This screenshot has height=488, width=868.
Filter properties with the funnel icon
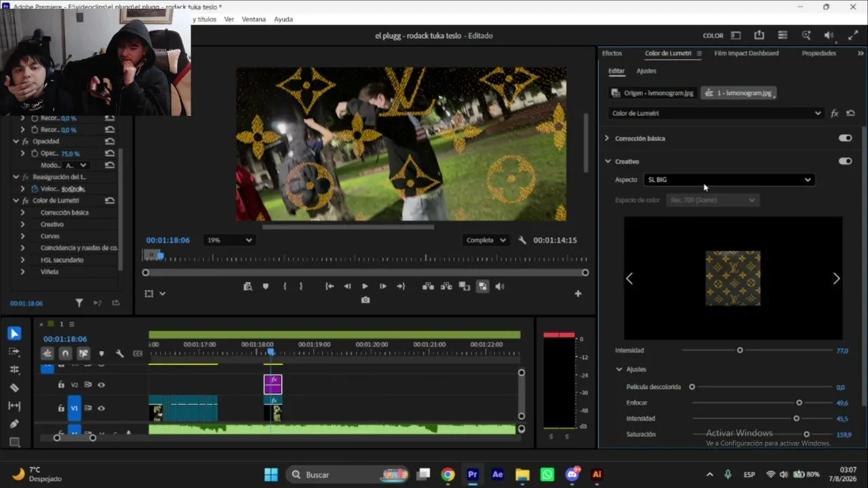(x=79, y=303)
